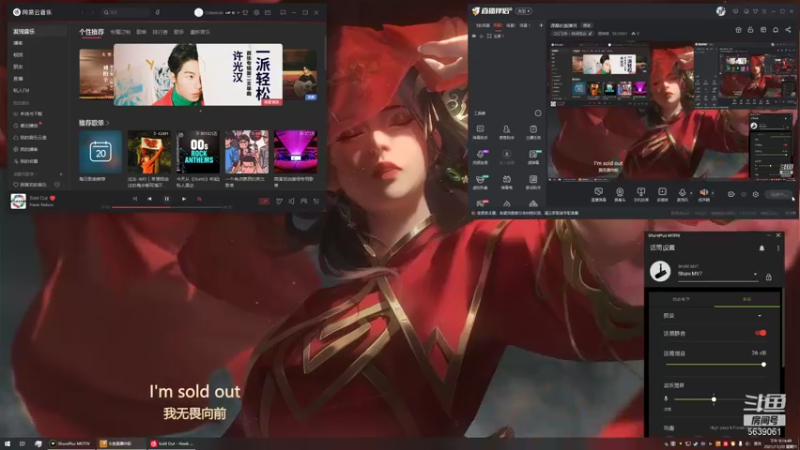The height and width of the screenshot is (450, 800).
Task: Switch NetEase to mini mode icon
Action: click(x=283, y=13)
